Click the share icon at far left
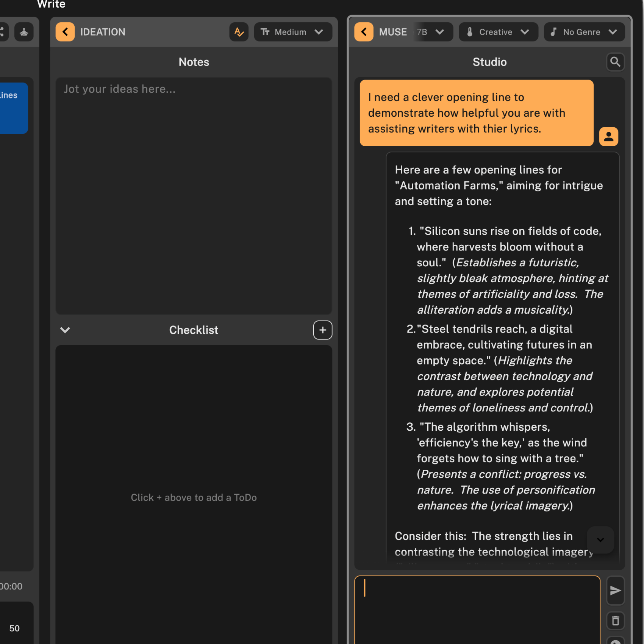Viewport: 644px width, 644px height. tap(2, 32)
